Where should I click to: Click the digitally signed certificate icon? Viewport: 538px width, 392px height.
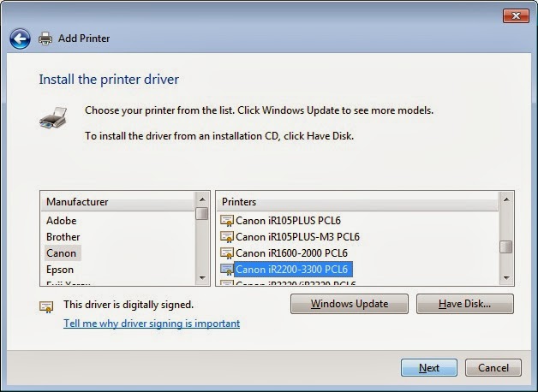coord(46,306)
